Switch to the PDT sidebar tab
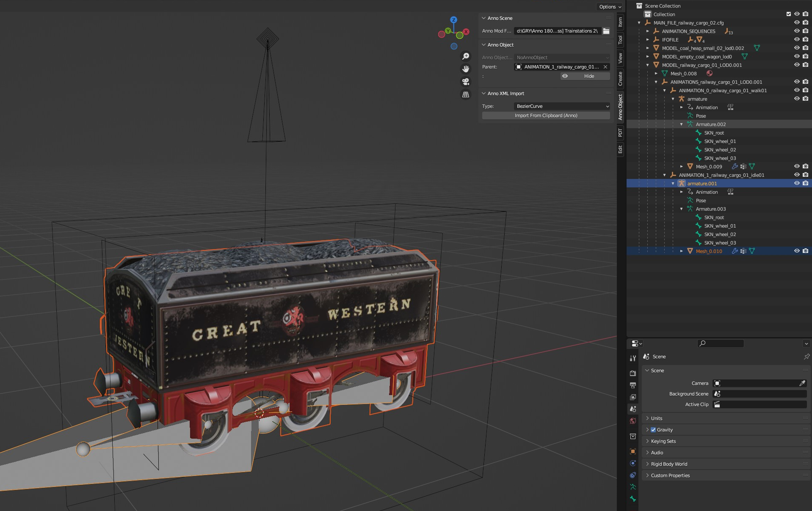 [x=620, y=133]
